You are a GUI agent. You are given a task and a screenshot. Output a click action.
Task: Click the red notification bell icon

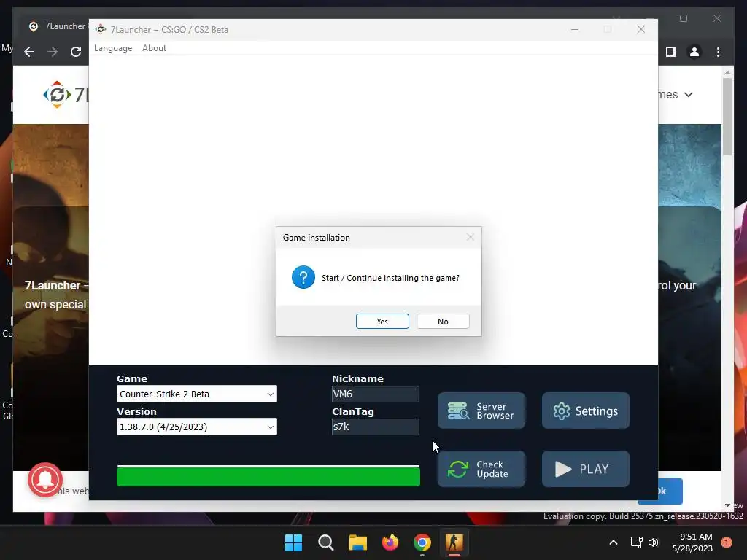pyautogui.click(x=45, y=480)
